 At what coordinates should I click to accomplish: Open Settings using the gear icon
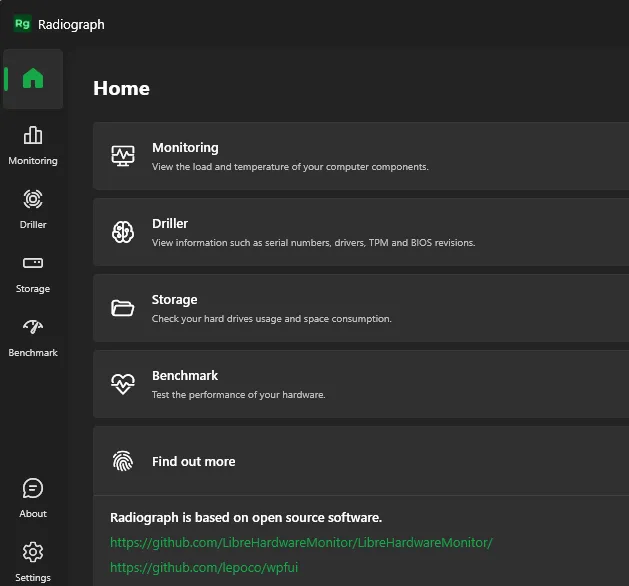(x=33, y=553)
